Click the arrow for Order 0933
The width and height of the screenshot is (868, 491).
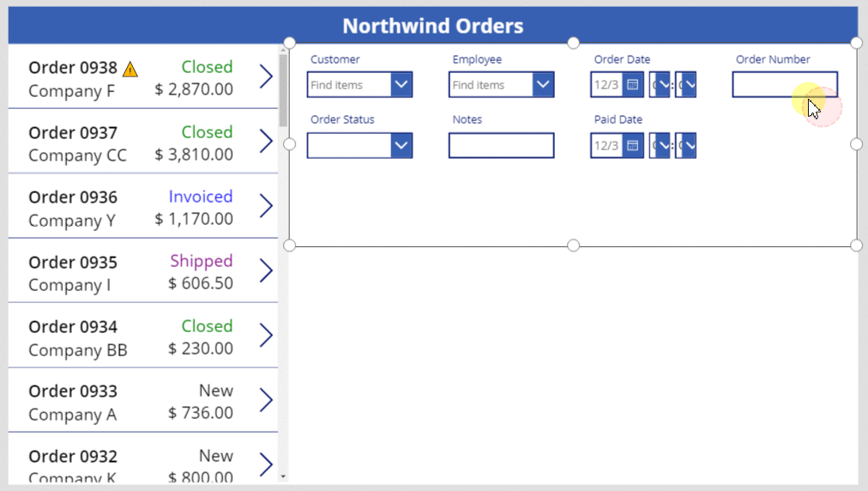click(x=266, y=401)
